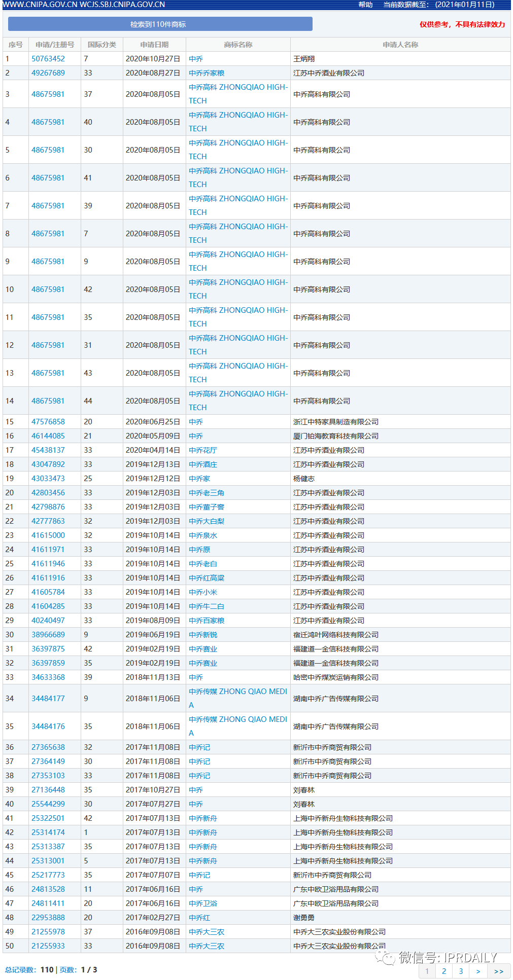Viewport: 513px width, 980px height.
Task: Click the next page > button
Action: click(478, 971)
